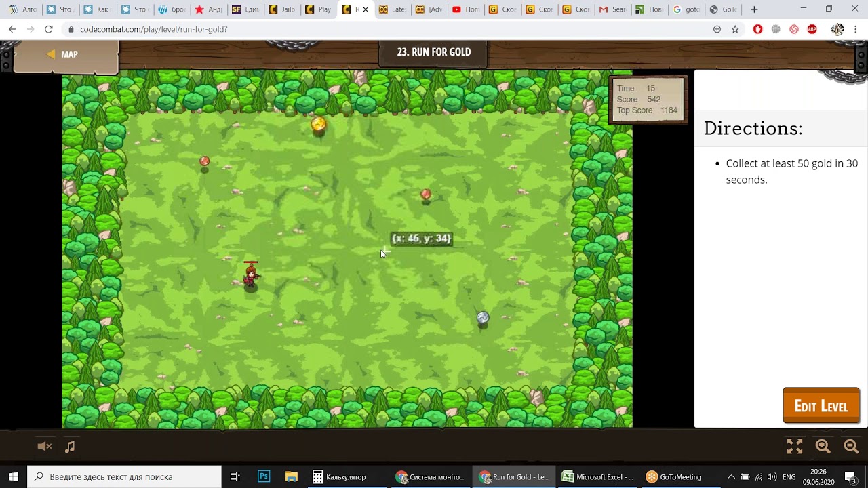Unmute the game volume speaker icon
868x488 pixels.
44,446
